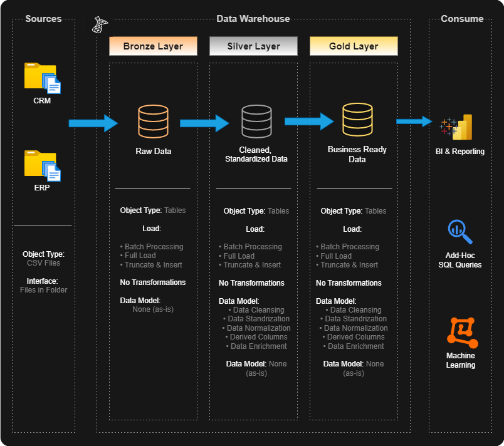
Task: Click arrow from Sources to Bronze
Action: (93, 123)
